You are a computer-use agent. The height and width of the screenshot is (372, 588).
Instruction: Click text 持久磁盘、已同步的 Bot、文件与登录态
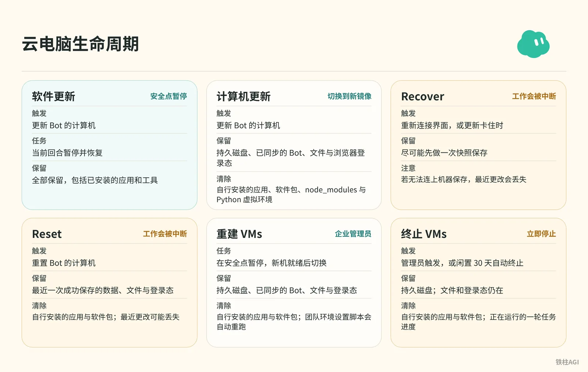(x=287, y=290)
